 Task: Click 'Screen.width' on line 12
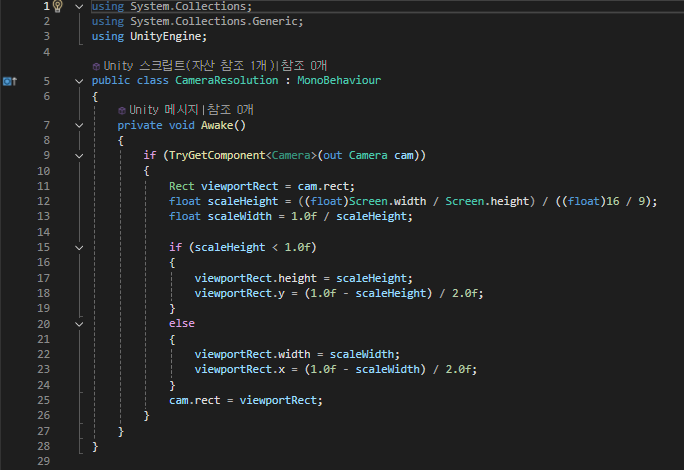pyautogui.click(x=387, y=201)
